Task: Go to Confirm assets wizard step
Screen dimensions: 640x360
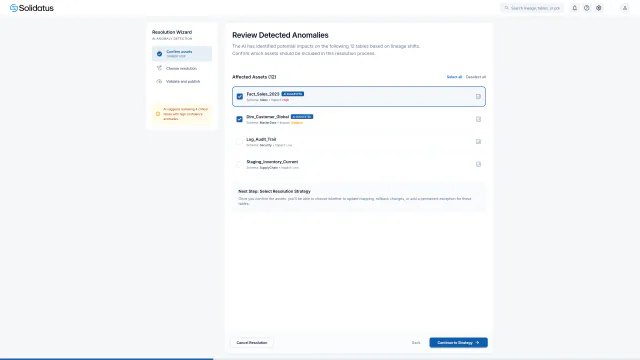Action: point(182,53)
